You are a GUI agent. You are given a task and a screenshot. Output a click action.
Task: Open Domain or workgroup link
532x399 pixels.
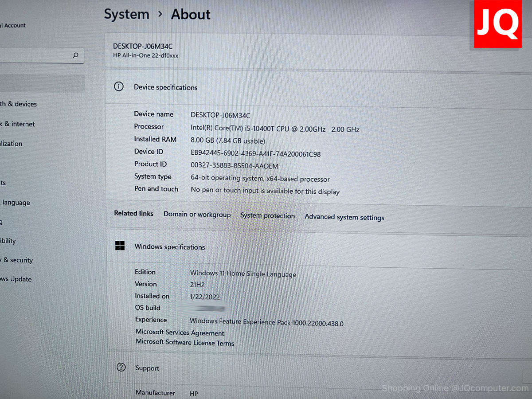click(197, 215)
